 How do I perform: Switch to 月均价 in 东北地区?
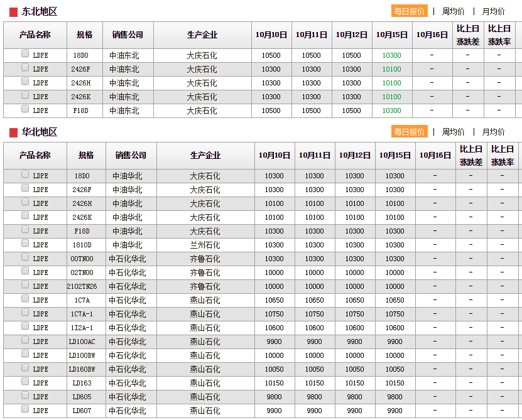tap(493, 11)
